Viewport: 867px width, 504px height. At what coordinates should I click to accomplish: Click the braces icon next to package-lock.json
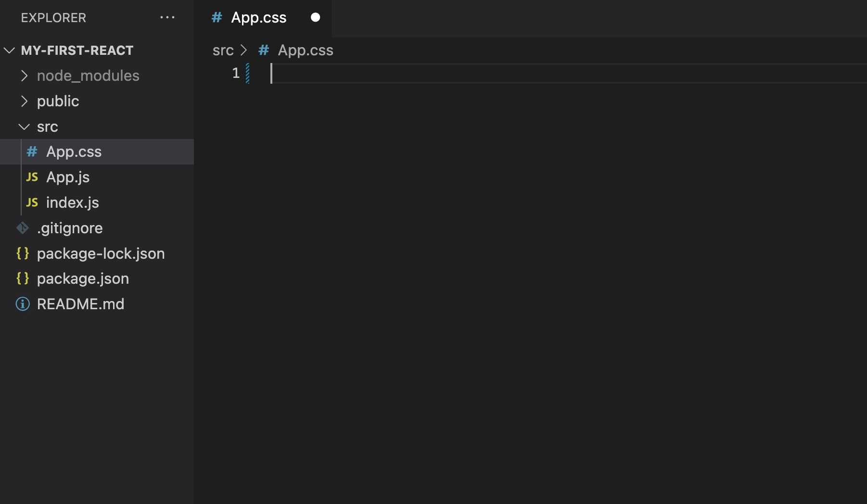[23, 253]
